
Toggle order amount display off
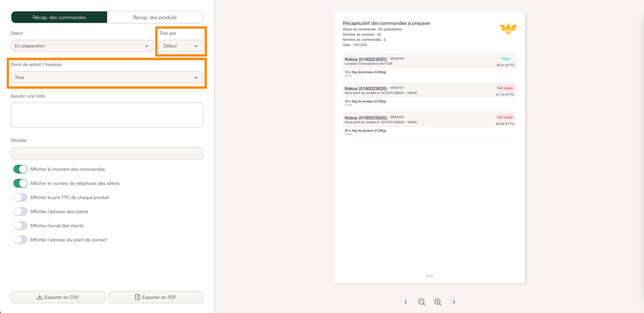[20, 169]
